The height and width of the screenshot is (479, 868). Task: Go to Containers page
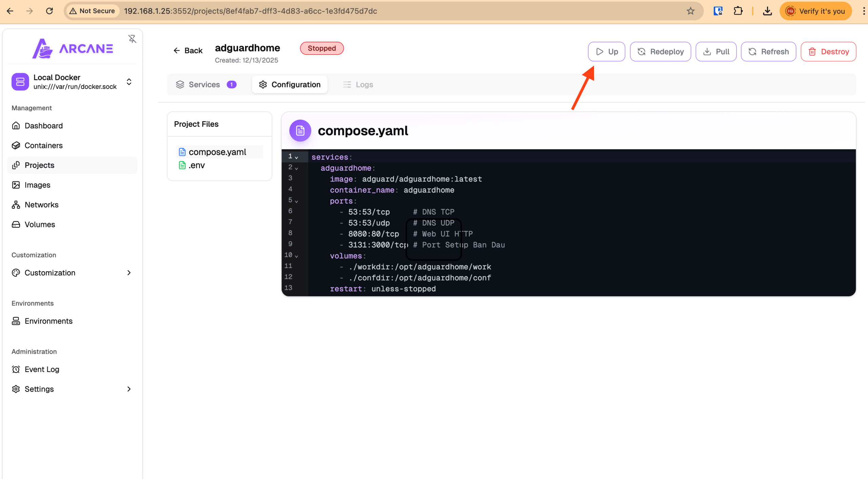pyautogui.click(x=43, y=145)
